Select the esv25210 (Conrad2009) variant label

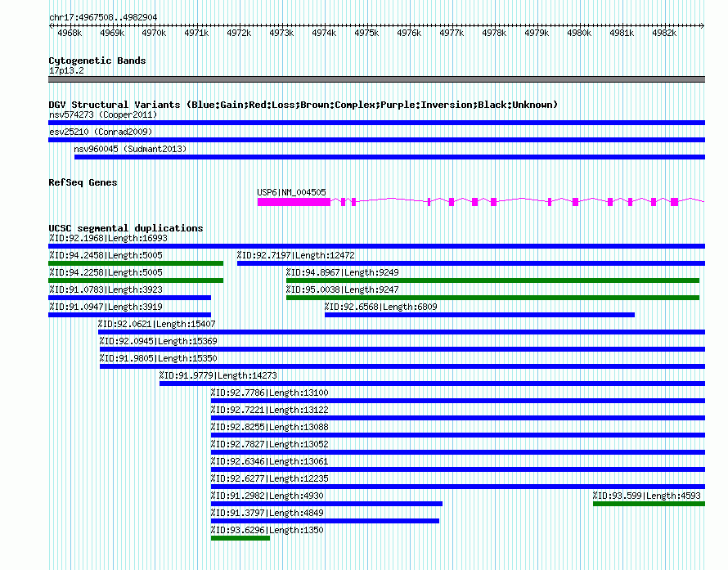(x=101, y=132)
